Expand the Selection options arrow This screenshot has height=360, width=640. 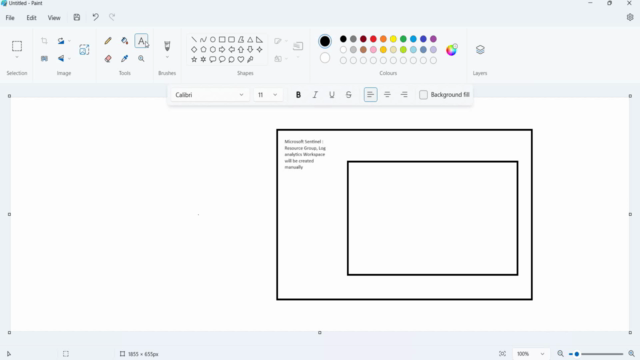pos(17,58)
